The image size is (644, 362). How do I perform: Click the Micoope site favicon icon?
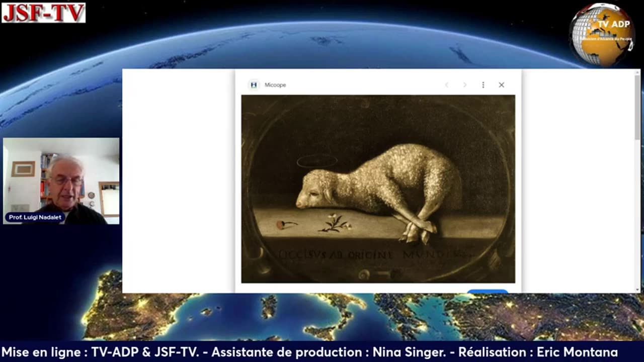tap(254, 85)
